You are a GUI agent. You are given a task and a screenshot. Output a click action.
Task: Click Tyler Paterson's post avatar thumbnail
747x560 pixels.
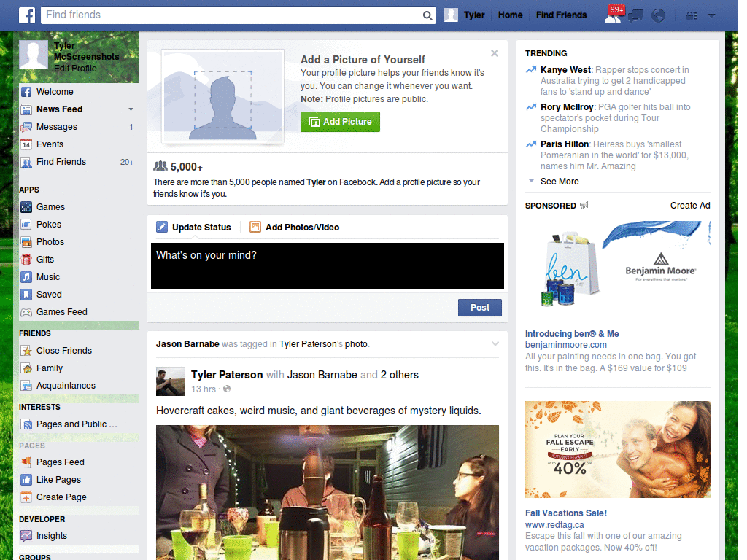pos(171,381)
